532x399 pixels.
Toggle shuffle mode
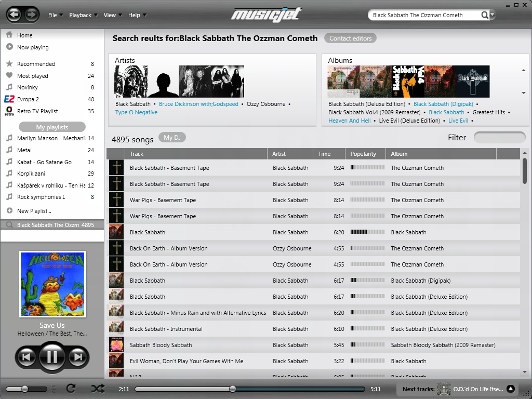pyautogui.click(x=98, y=389)
